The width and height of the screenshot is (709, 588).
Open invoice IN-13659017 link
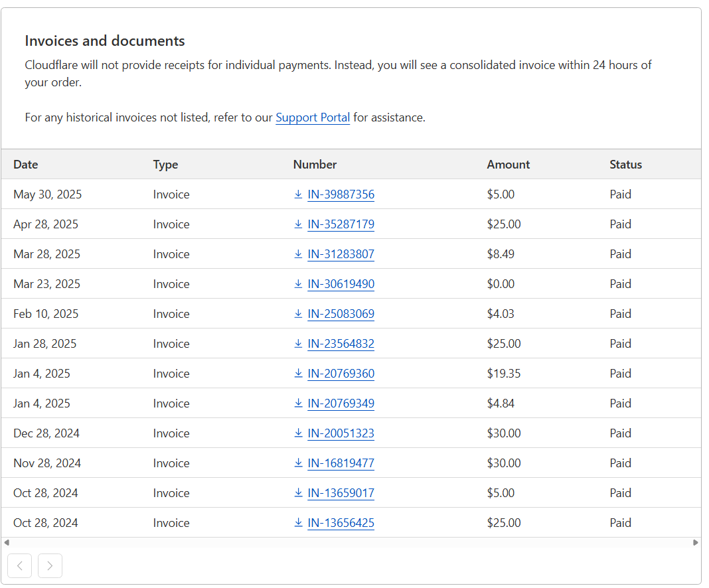[341, 493]
